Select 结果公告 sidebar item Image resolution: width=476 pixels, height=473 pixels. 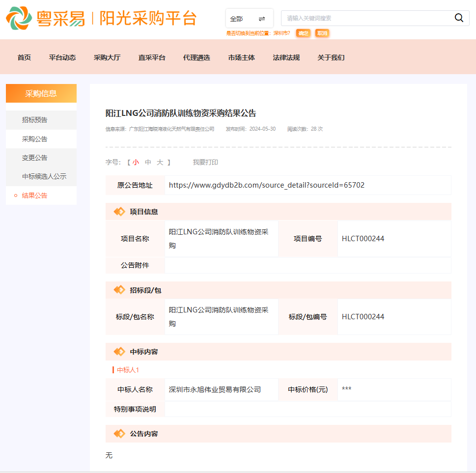click(35, 195)
